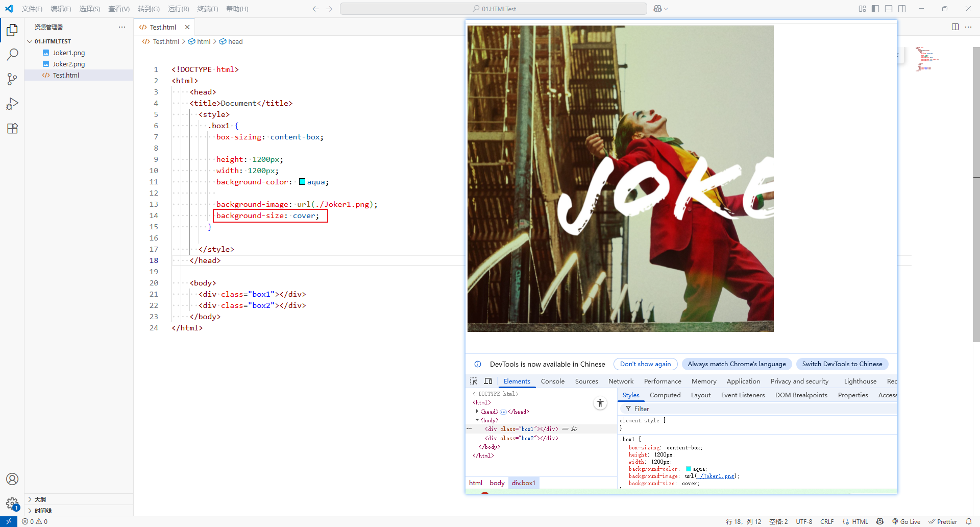Image resolution: width=980 pixels, height=527 pixels.
Task: Click the code minimap preview
Action: [928, 59]
